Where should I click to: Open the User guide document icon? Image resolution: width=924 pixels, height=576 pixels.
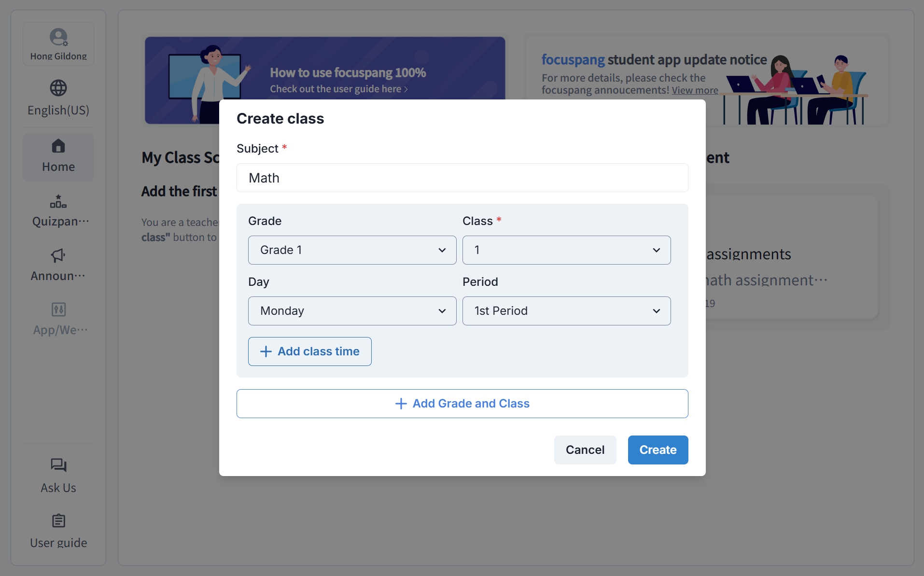pyautogui.click(x=58, y=521)
